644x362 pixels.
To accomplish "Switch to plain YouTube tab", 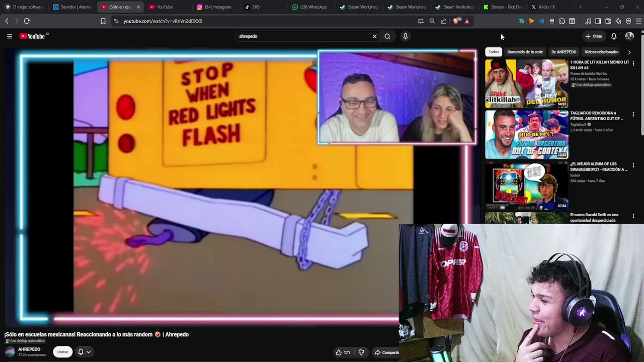I will coord(169,7).
